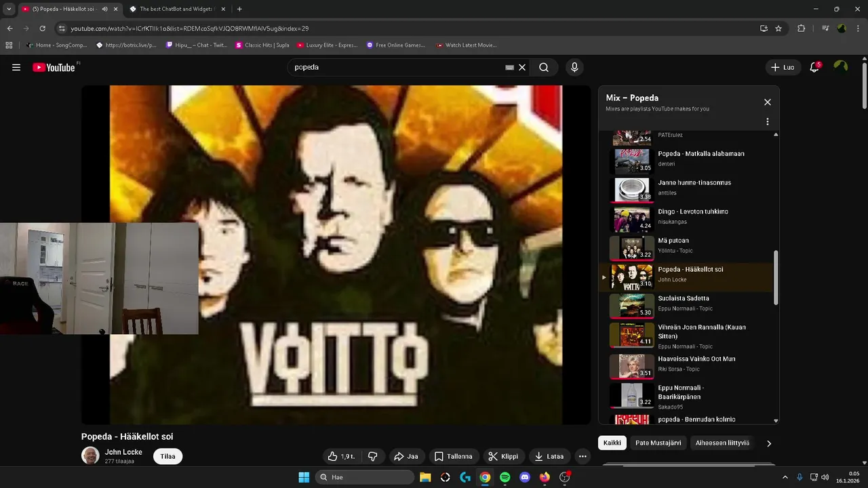This screenshot has height=488, width=868.
Task: Bookmark this page with the star
Action: 778,28
